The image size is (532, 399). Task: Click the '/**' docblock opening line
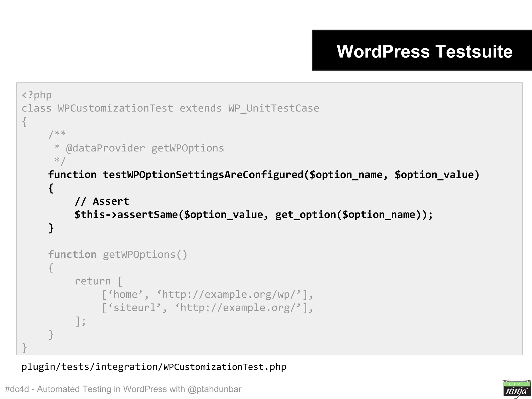click(57, 135)
